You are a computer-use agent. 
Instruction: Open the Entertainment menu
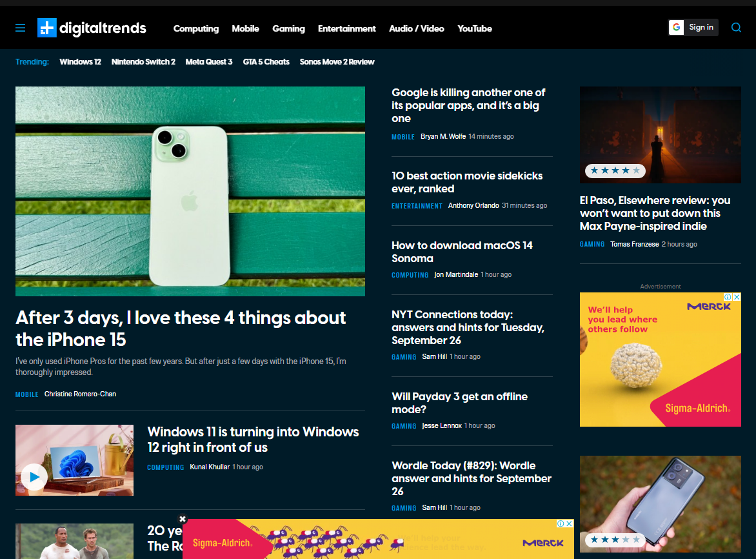tap(346, 28)
